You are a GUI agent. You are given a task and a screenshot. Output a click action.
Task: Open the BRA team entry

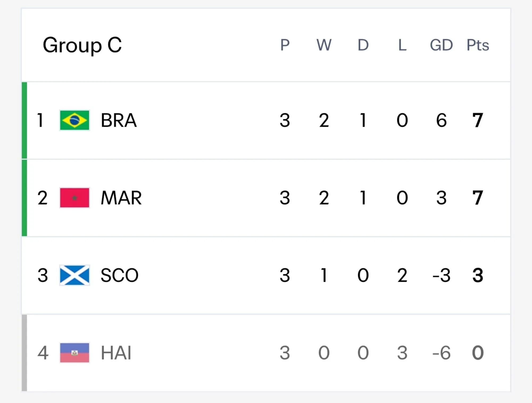(119, 120)
